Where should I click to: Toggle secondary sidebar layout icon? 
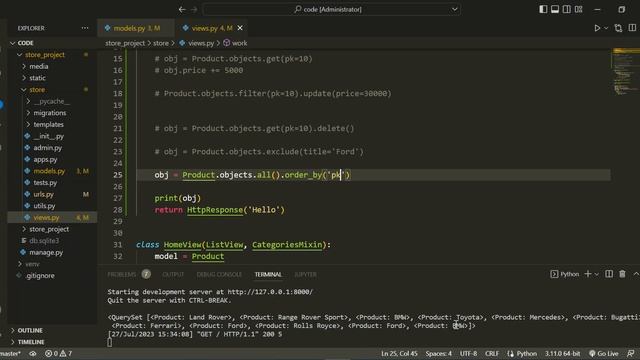(567, 9)
